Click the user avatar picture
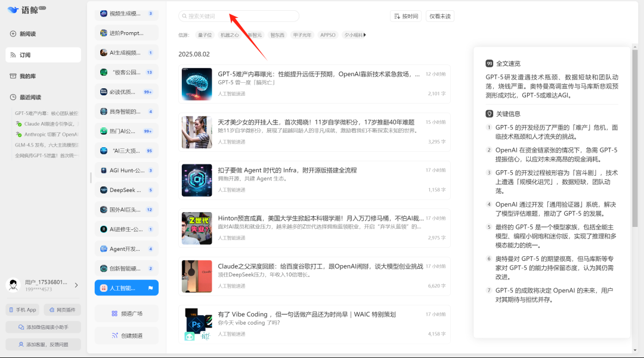644x358 pixels. coord(13,285)
